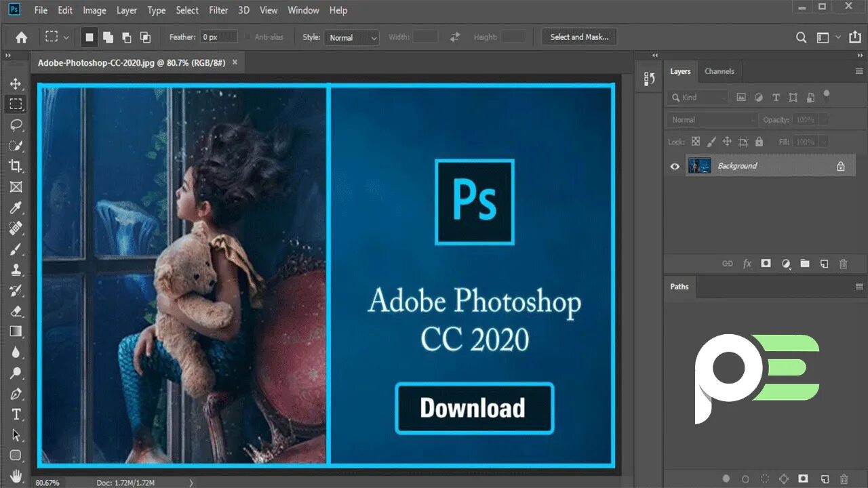
Task: Load path as a selection
Action: tap(765, 479)
